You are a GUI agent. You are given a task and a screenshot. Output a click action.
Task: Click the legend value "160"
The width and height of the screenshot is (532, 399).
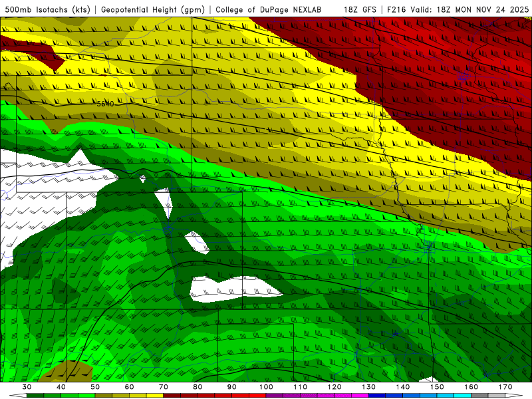(x=471, y=387)
